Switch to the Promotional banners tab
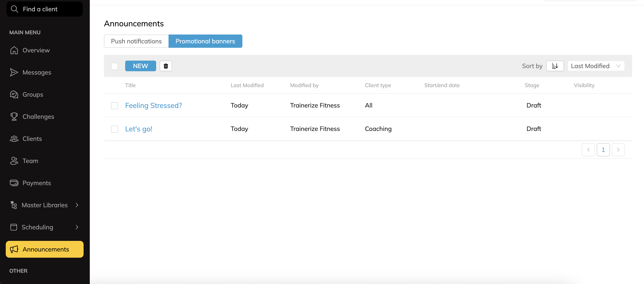Image resolution: width=644 pixels, height=284 pixels. (x=205, y=41)
